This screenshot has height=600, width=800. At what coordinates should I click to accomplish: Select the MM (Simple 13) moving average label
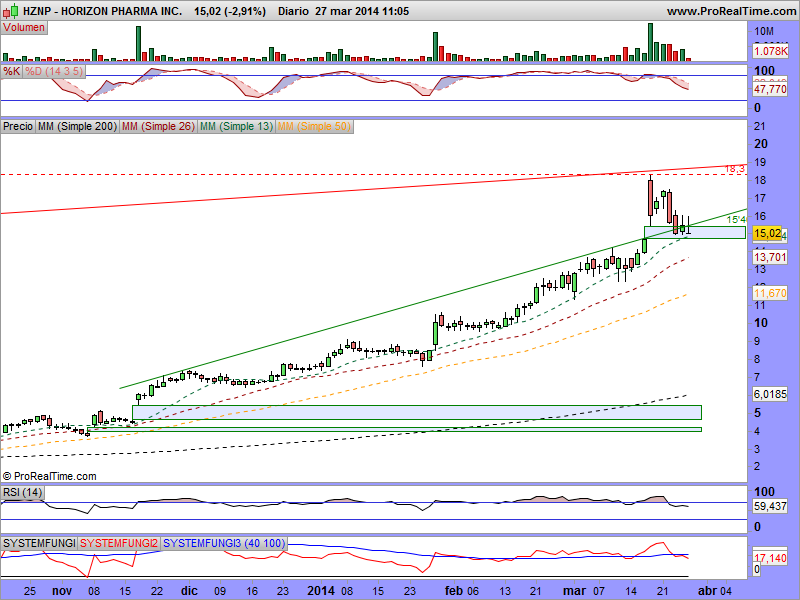(236, 126)
